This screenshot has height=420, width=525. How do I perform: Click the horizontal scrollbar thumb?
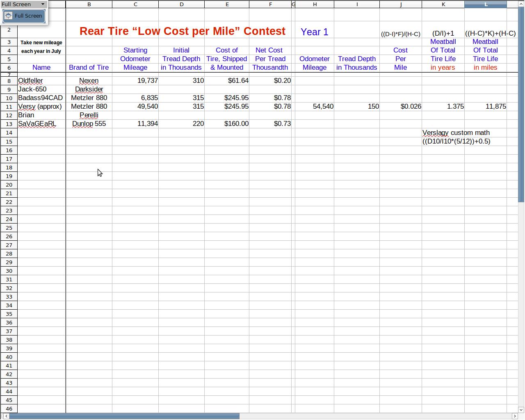[x=123, y=416]
